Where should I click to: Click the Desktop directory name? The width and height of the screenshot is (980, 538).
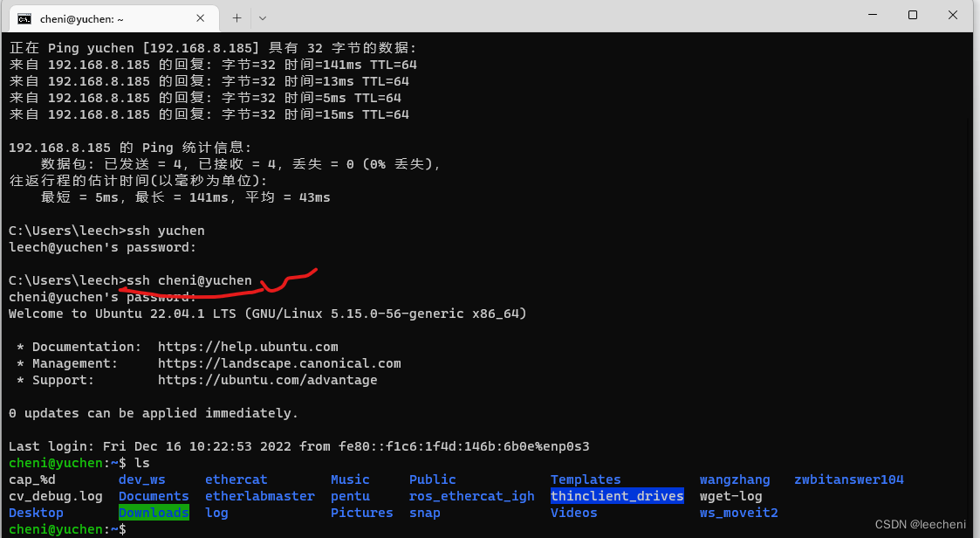pyautogui.click(x=35, y=512)
